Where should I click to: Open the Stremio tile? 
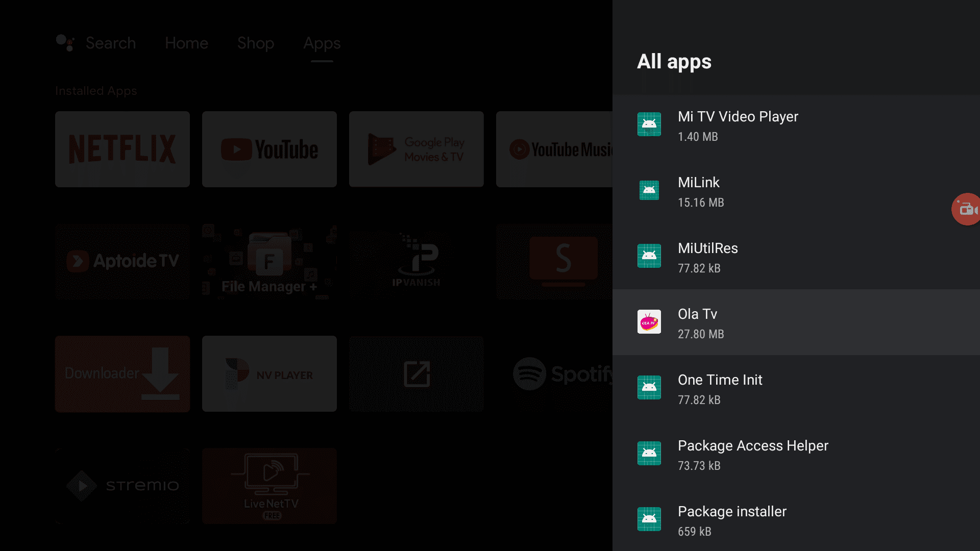click(x=122, y=486)
